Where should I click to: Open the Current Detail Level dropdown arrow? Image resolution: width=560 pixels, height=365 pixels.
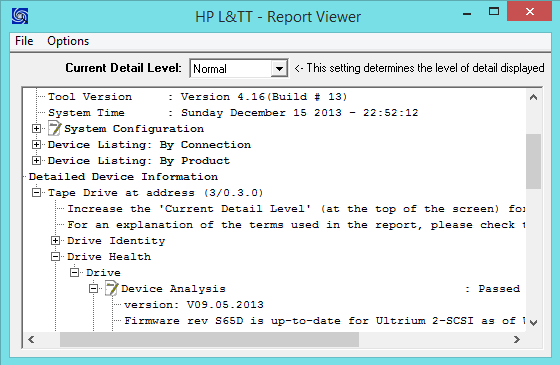pos(279,68)
